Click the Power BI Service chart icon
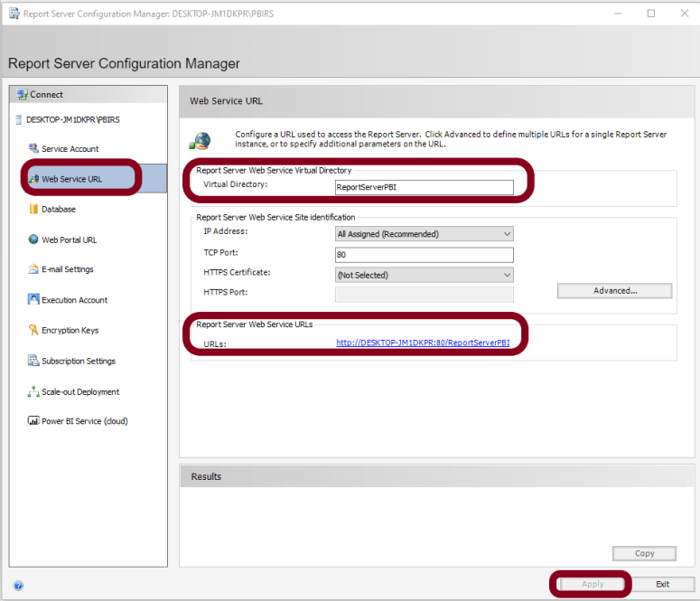The image size is (700, 601). [x=33, y=421]
